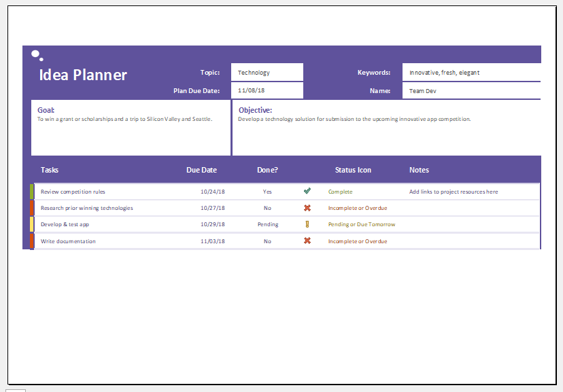Click the 10/27/18 due date cell
Screen dimensions: 563x392
pos(213,208)
